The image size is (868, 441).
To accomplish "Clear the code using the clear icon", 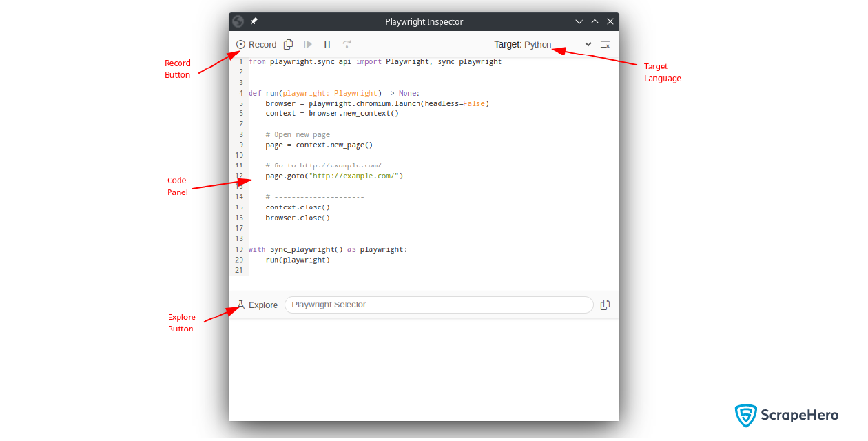I will pos(605,44).
